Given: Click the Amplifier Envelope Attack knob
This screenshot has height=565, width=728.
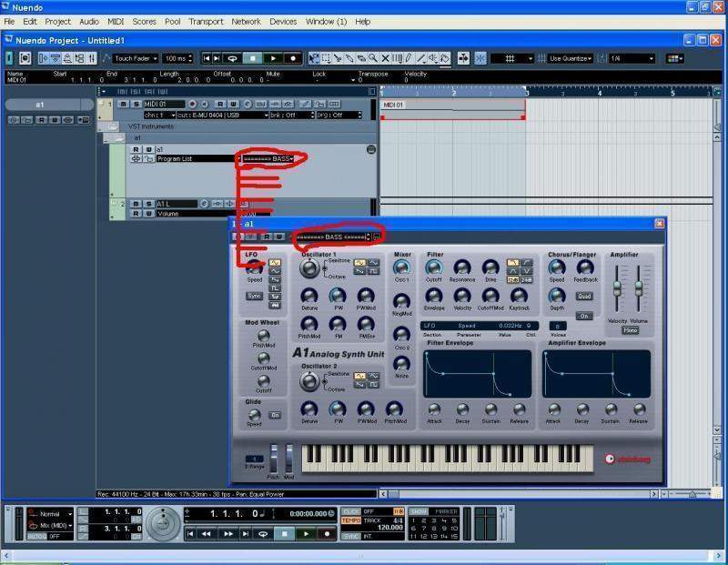Looking at the screenshot, I should (552, 409).
